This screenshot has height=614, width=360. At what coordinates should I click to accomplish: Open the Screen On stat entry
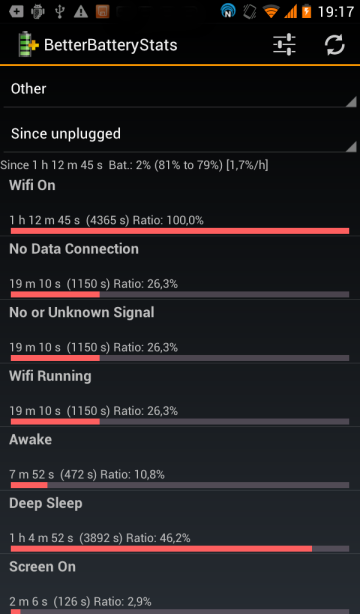point(180,584)
